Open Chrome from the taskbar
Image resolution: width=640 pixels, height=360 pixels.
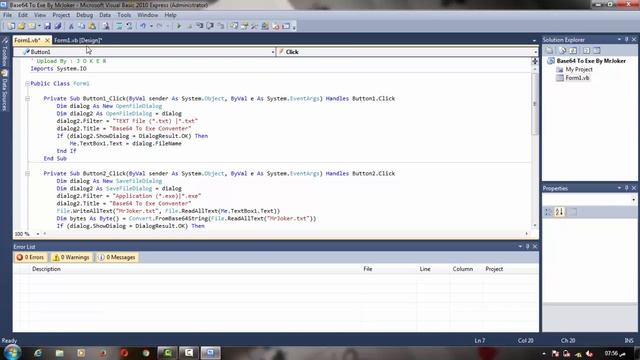[146, 353]
